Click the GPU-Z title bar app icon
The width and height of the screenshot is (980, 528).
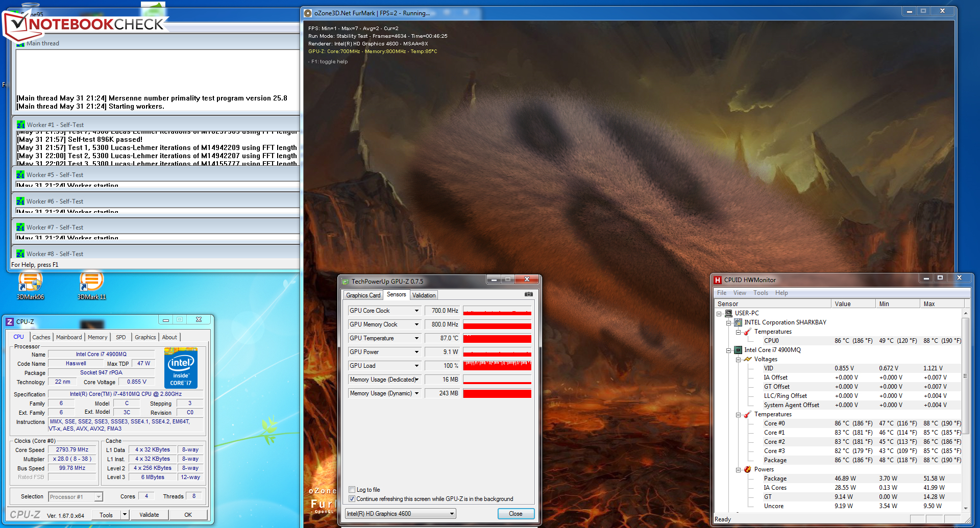pyautogui.click(x=346, y=281)
